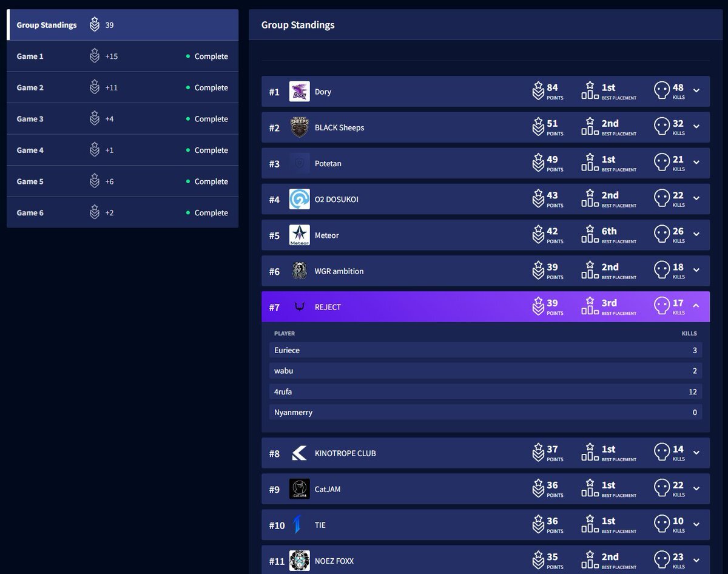Click the CatJAM team logo
The image size is (728, 574).
coord(300,489)
